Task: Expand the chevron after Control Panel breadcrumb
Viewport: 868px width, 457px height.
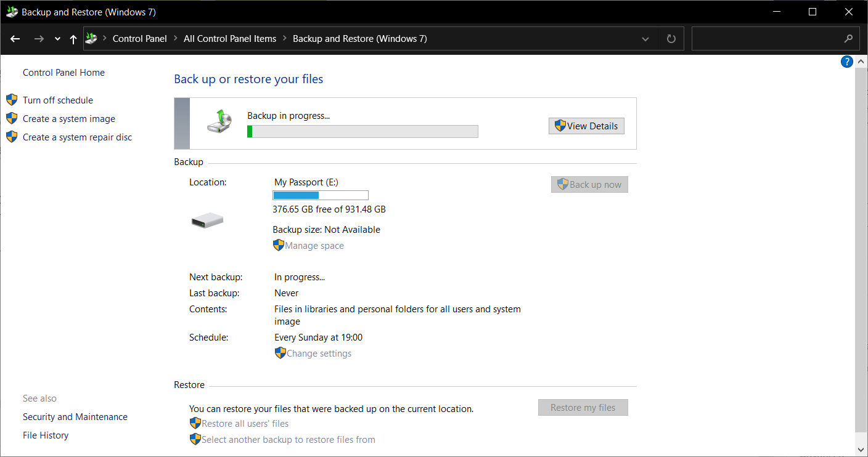Action: point(176,39)
